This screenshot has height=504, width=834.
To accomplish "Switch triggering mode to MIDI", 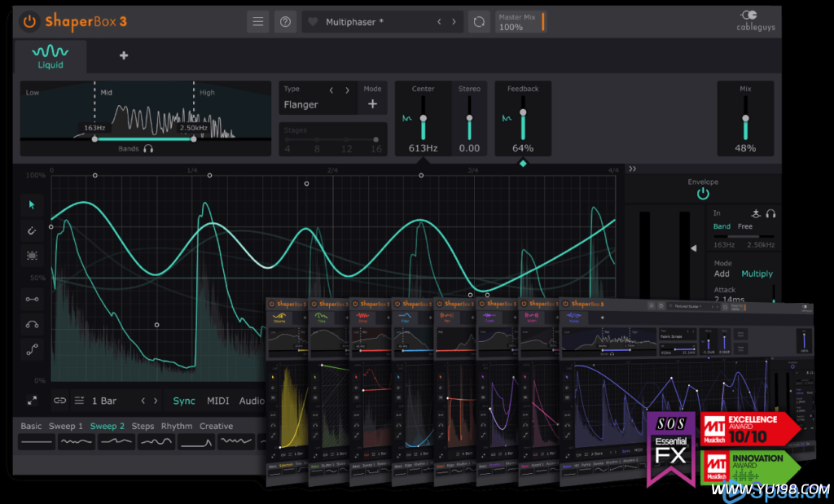I will [217, 401].
